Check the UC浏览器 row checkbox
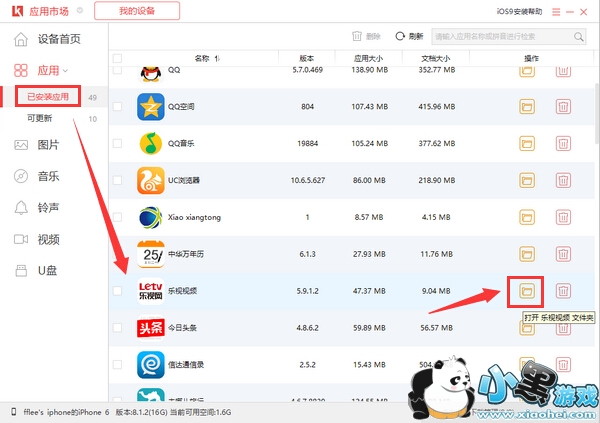 (x=117, y=180)
